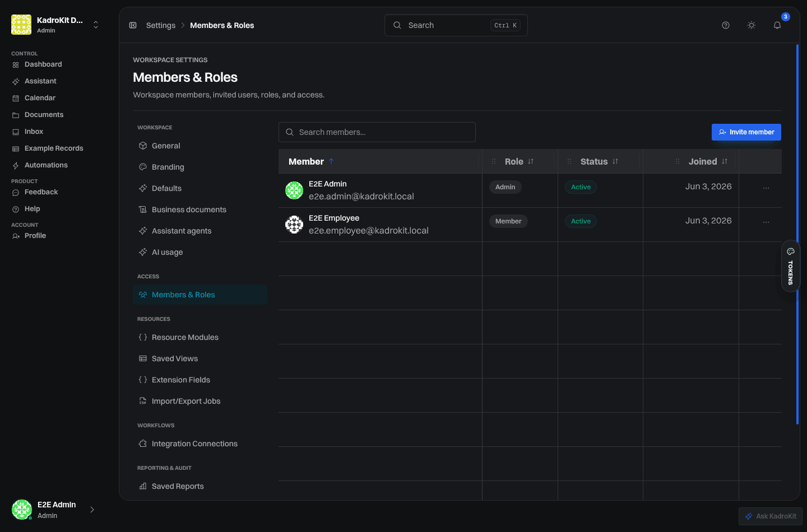807x532 pixels.
Task: Open Saved Reports settings
Action: coord(200,486)
